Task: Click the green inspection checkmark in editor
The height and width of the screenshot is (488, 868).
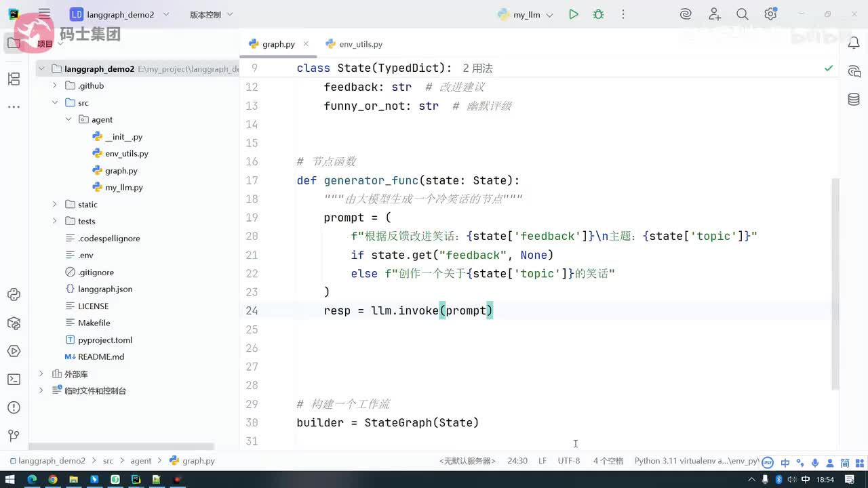Action: (829, 68)
